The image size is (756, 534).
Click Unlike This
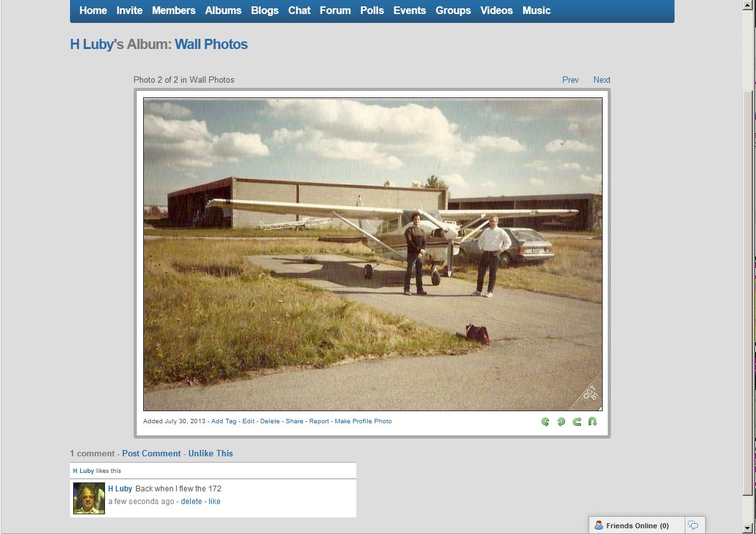pyautogui.click(x=211, y=453)
